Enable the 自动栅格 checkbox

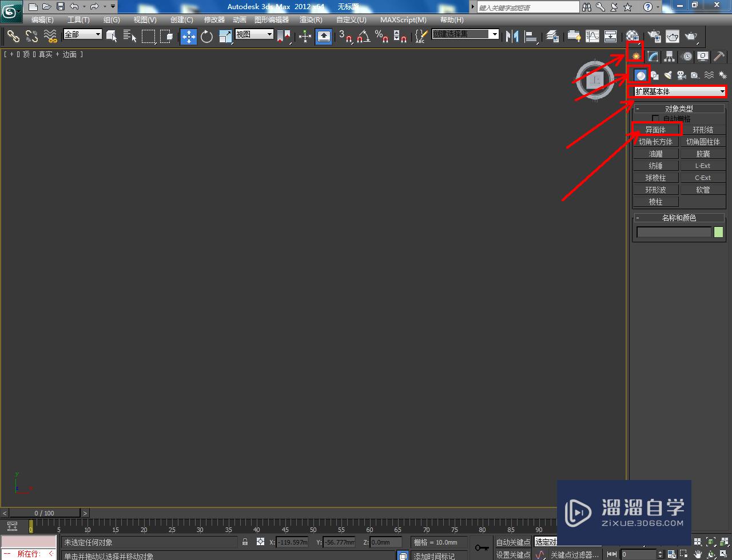tap(655, 119)
